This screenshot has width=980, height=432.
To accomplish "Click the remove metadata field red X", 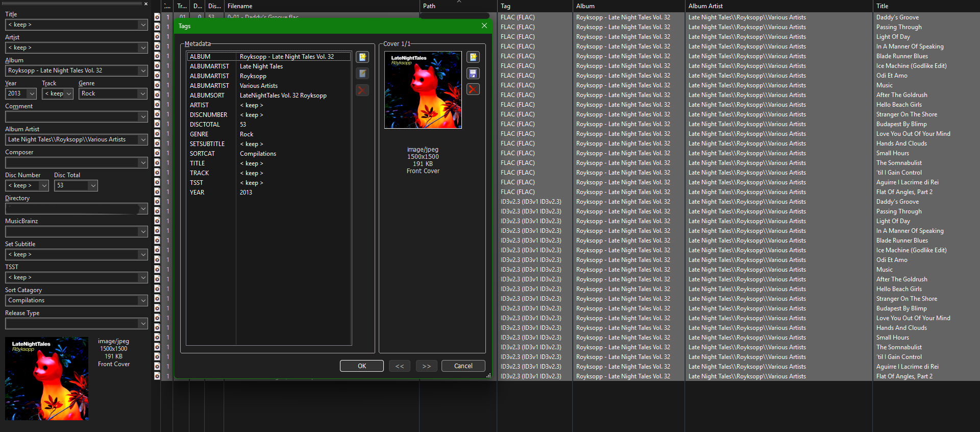I will (x=362, y=90).
